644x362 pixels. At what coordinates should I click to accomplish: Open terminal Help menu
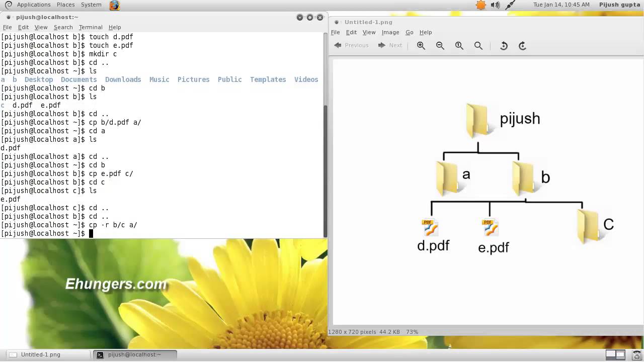point(115,27)
